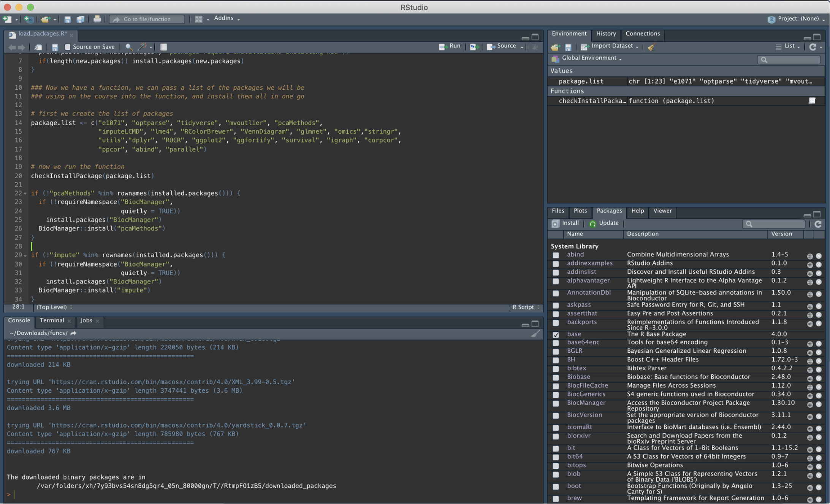
Task: Switch to the Terminal tab
Action: click(52, 321)
